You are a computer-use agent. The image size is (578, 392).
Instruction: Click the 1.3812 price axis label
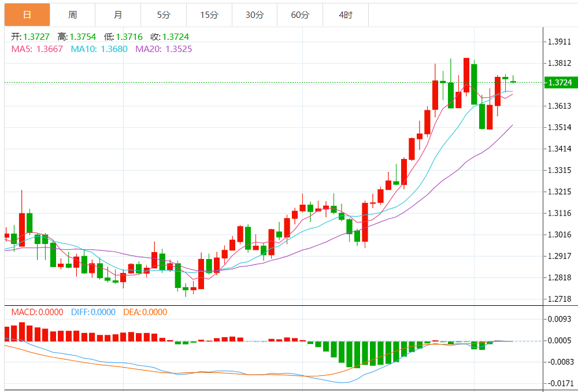click(x=560, y=63)
